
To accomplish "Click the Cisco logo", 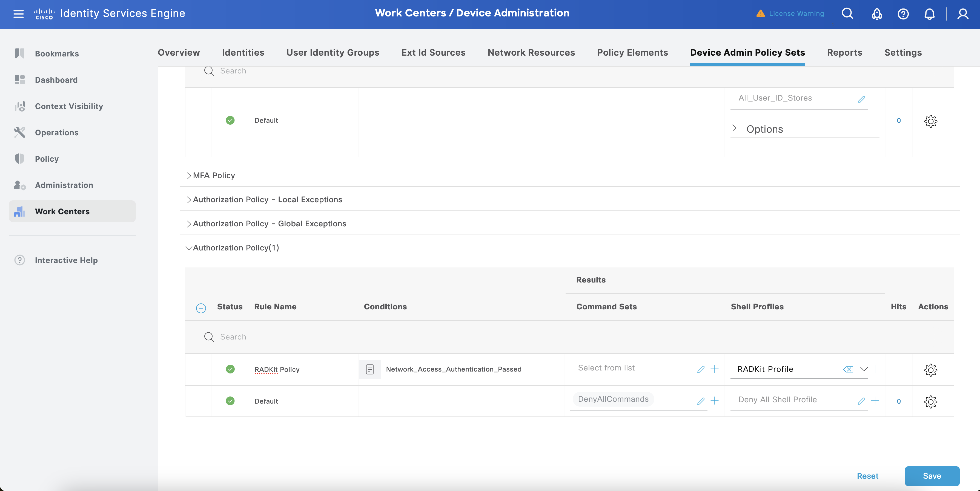I will pos(44,14).
